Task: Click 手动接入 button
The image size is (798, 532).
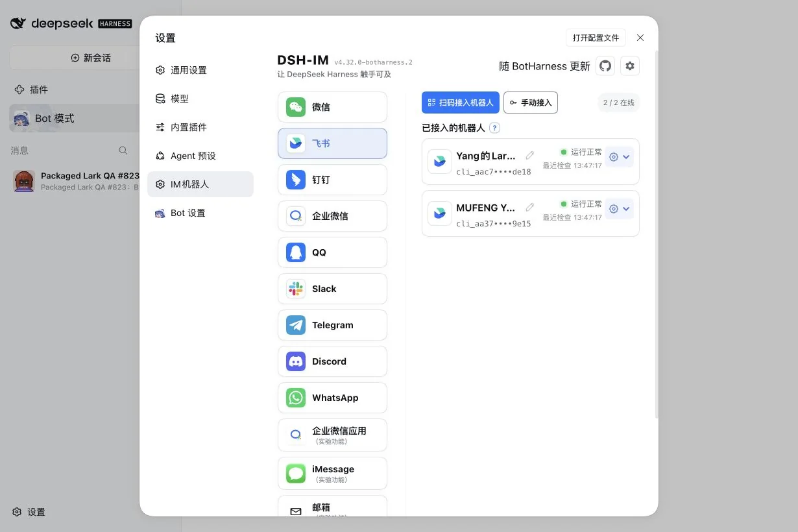Action: coord(531,103)
